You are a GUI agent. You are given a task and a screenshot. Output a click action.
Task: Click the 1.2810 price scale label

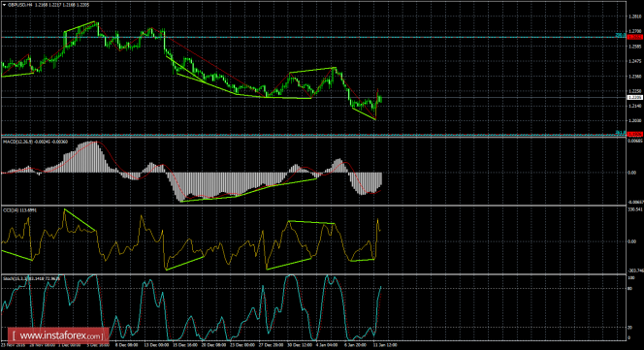[x=634, y=16]
